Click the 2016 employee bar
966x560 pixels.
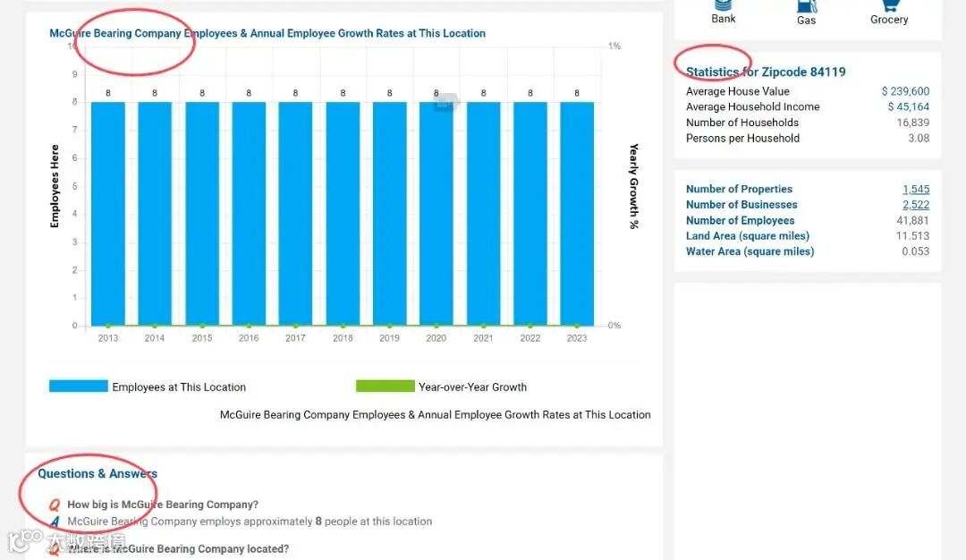(x=249, y=214)
